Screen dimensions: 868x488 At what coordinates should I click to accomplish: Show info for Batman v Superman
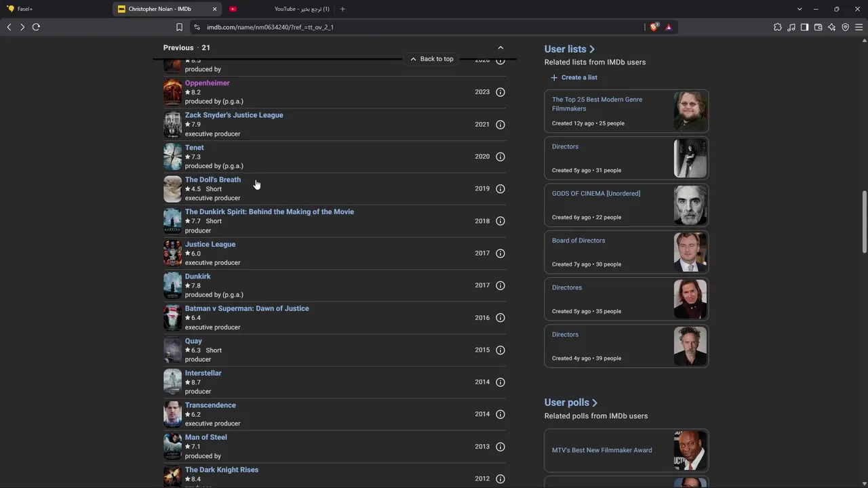[500, 318]
